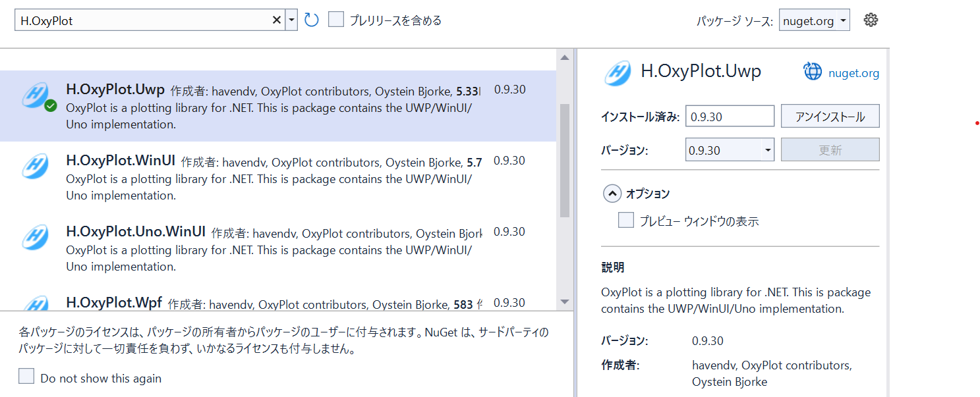
Task: Click the refresh search results icon
Action: (x=310, y=19)
